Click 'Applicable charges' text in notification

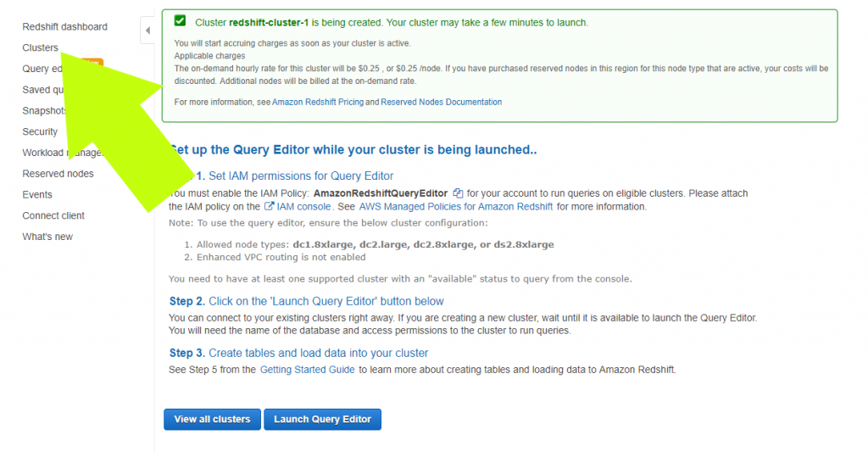click(210, 55)
